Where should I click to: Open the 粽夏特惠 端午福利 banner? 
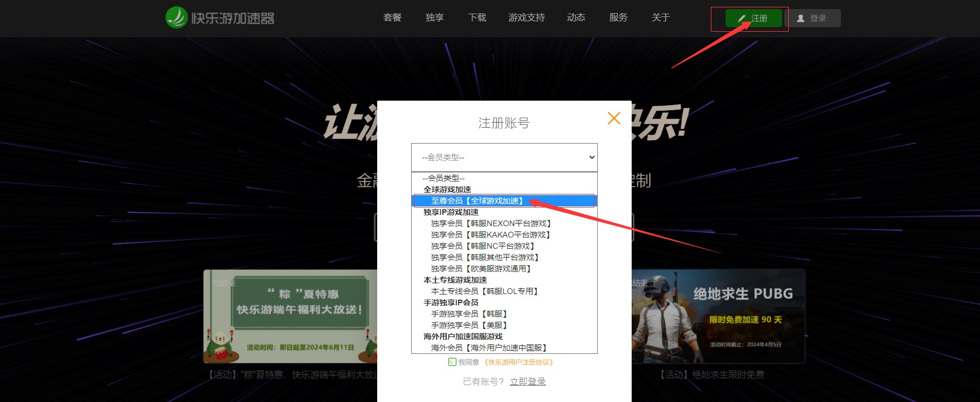coord(290,316)
